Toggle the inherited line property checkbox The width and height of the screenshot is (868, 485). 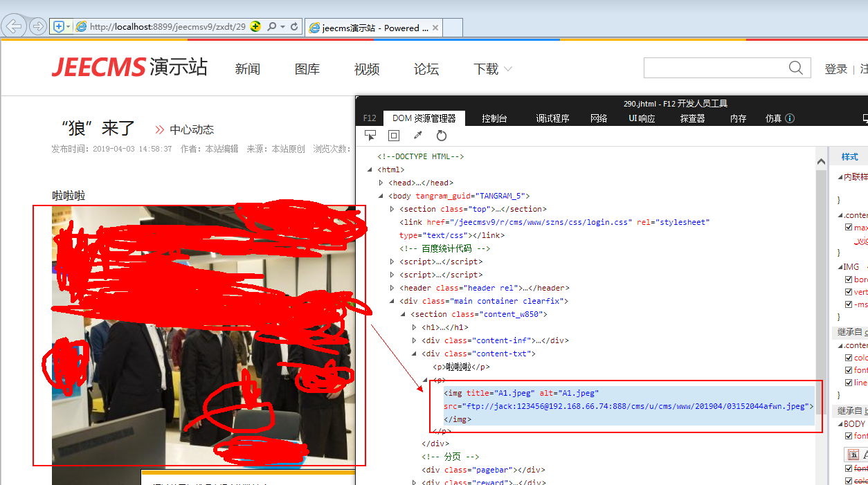[x=849, y=383]
